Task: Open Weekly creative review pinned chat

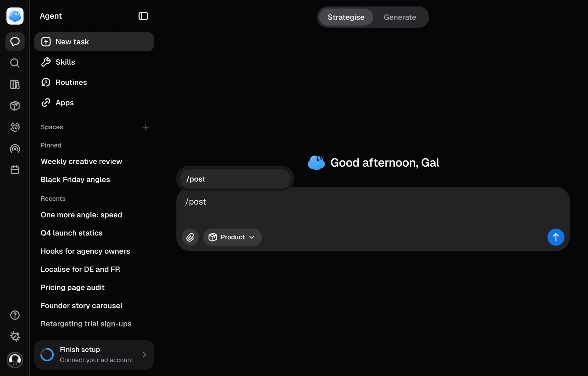Action: click(x=82, y=162)
